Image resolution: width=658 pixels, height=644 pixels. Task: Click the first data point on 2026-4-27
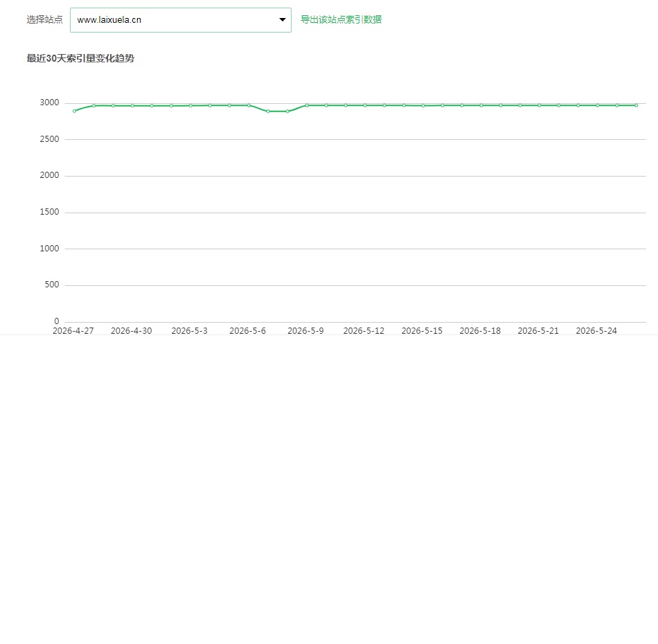tap(74, 111)
